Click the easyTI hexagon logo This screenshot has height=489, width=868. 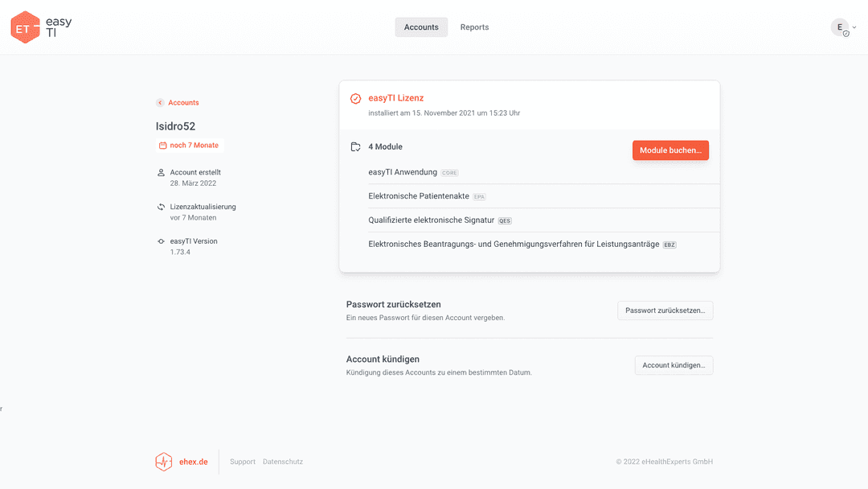coord(26,27)
